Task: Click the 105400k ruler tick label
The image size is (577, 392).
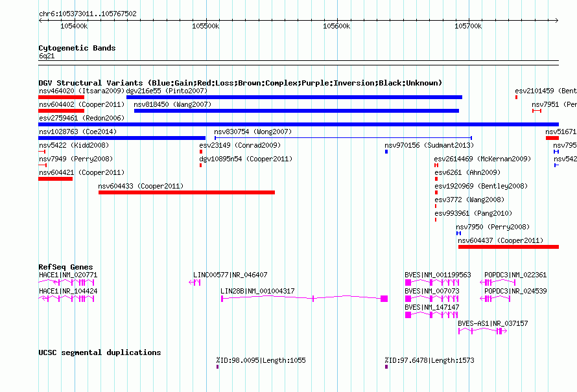Action: click(74, 26)
